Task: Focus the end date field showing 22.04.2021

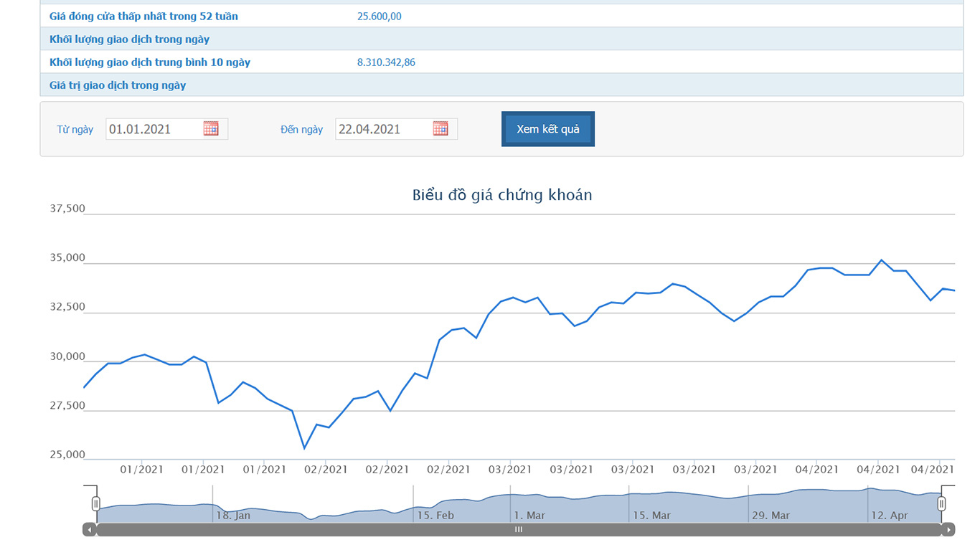Action: click(383, 129)
